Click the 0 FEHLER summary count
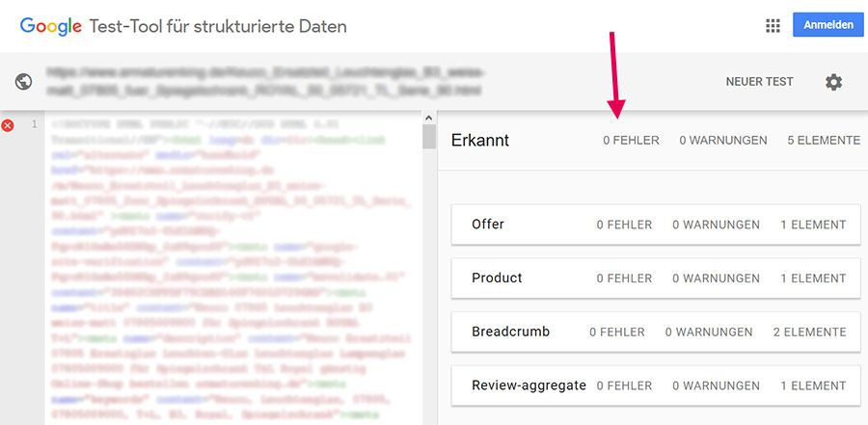The width and height of the screenshot is (868, 425). 631,141
